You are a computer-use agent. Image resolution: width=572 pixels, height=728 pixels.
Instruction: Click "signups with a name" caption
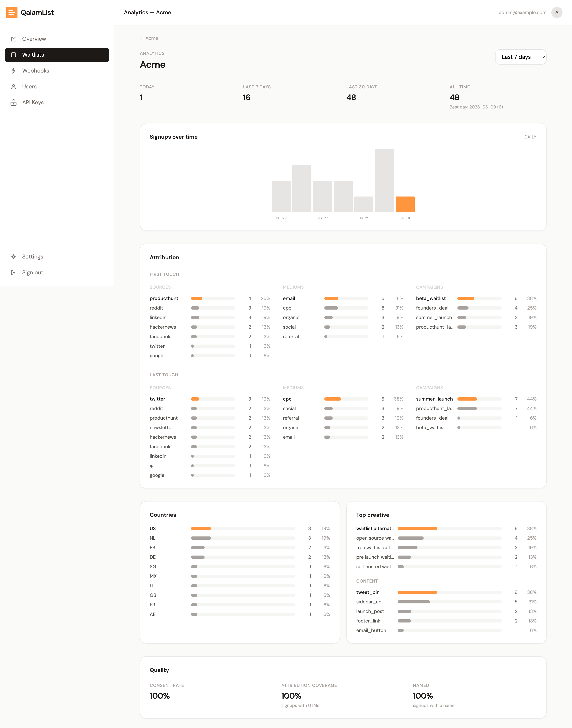tap(434, 706)
